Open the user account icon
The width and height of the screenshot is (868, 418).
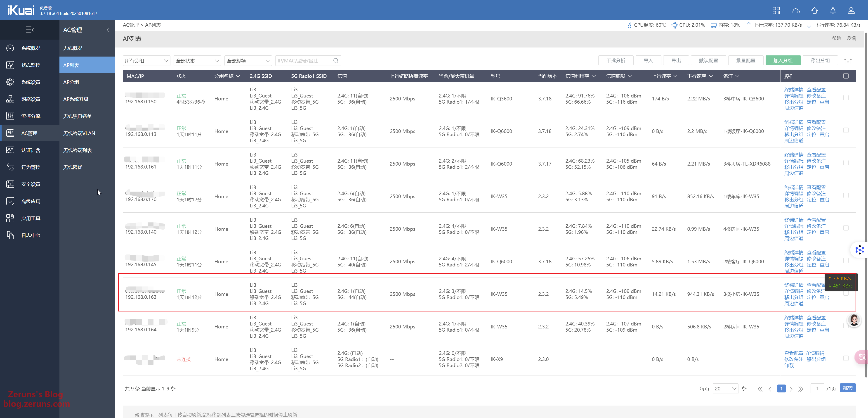[851, 10]
